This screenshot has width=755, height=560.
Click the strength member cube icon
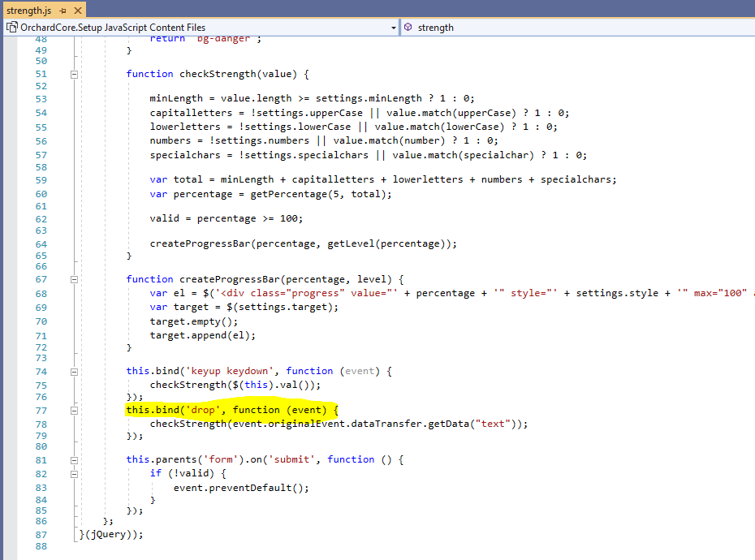(x=408, y=27)
